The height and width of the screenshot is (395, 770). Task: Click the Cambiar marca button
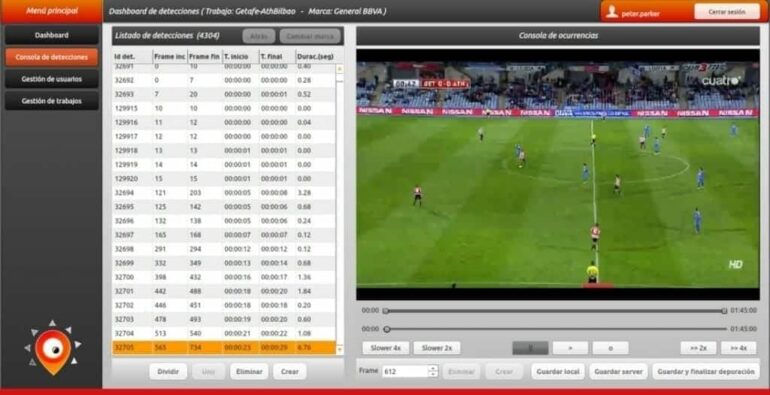click(x=310, y=36)
